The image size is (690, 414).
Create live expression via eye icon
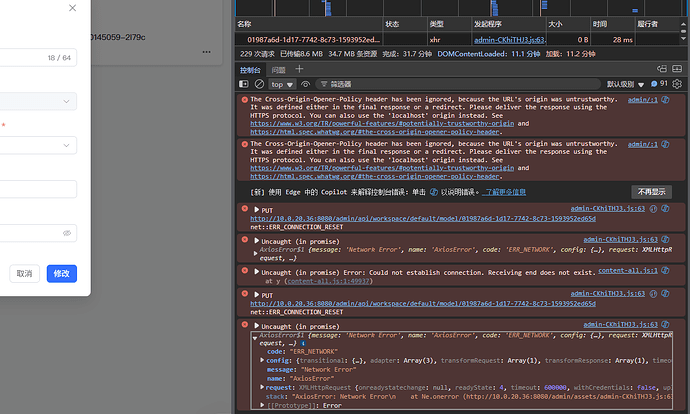click(305, 84)
